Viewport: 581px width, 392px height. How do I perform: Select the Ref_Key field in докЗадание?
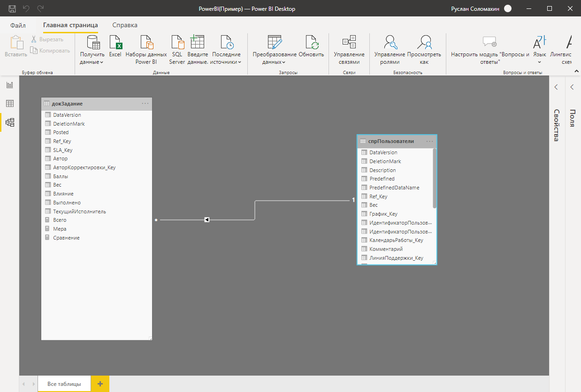coord(62,141)
